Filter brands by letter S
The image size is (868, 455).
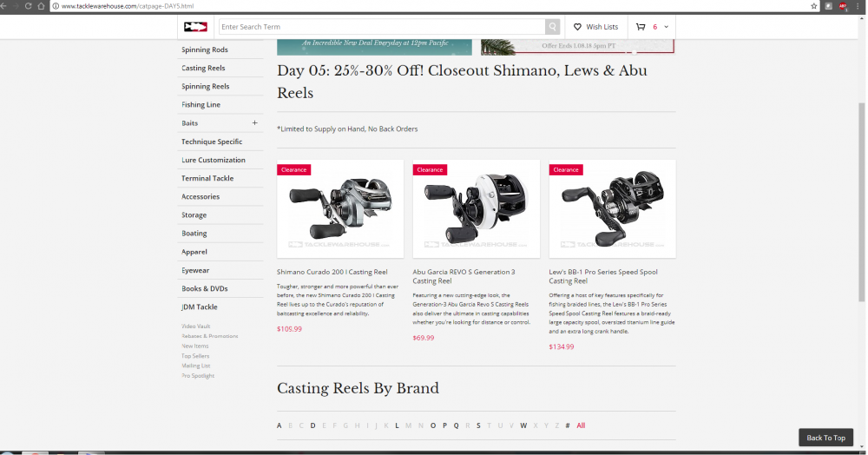click(478, 425)
